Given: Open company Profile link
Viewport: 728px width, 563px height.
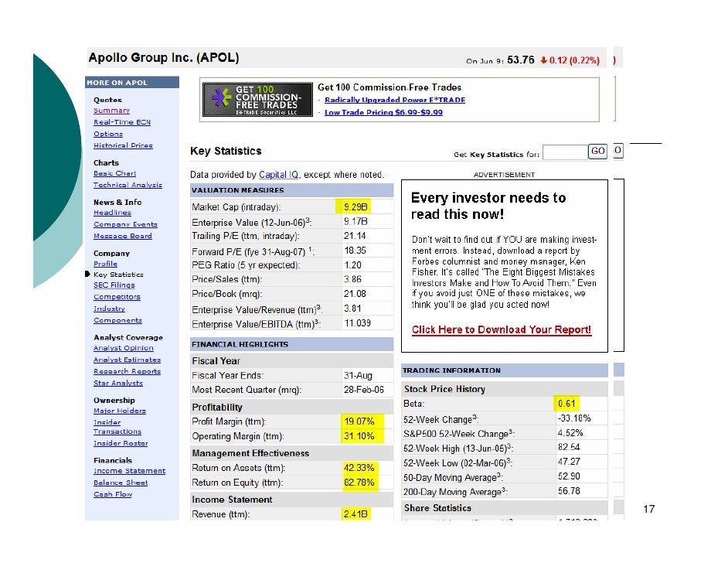Looking at the screenshot, I should tap(105, 264).
